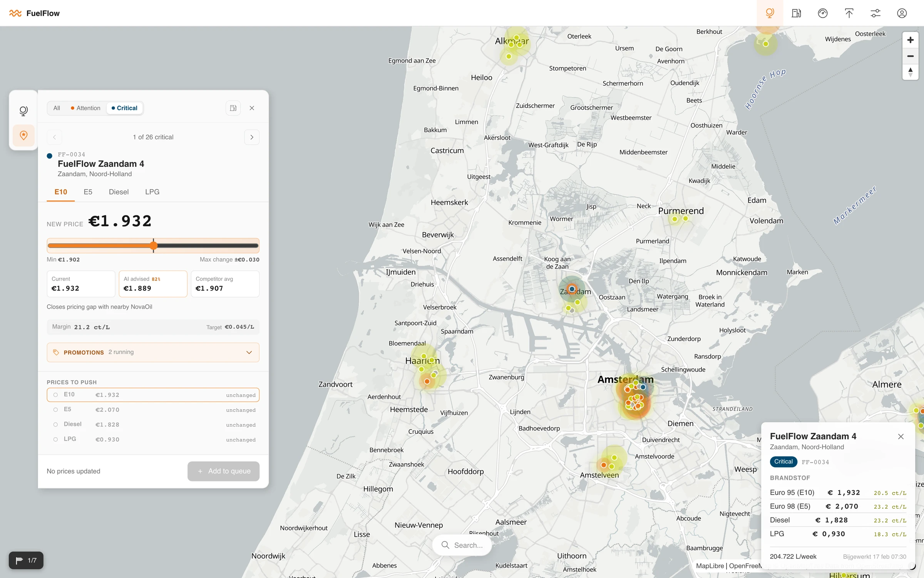Click the selected Zaandam station marker on map
The image size is (924, 578).
pyautogui.click(x=572, y=289)
